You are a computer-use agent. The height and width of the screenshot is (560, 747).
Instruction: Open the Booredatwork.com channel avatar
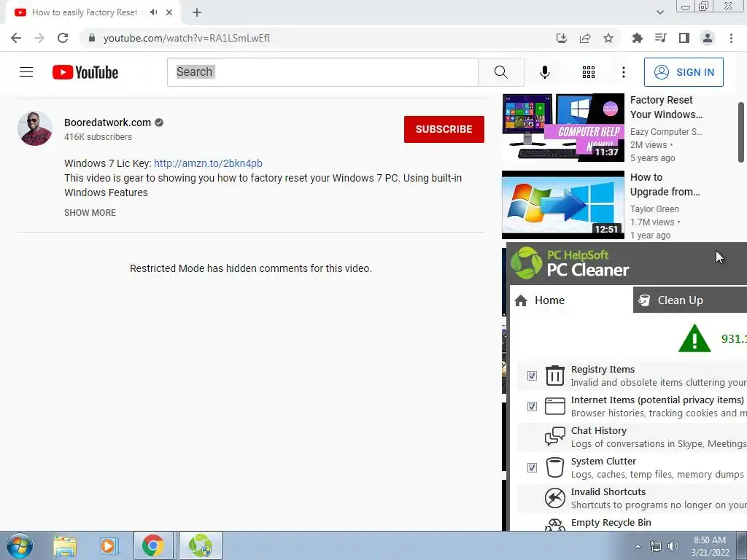[35, 128]
